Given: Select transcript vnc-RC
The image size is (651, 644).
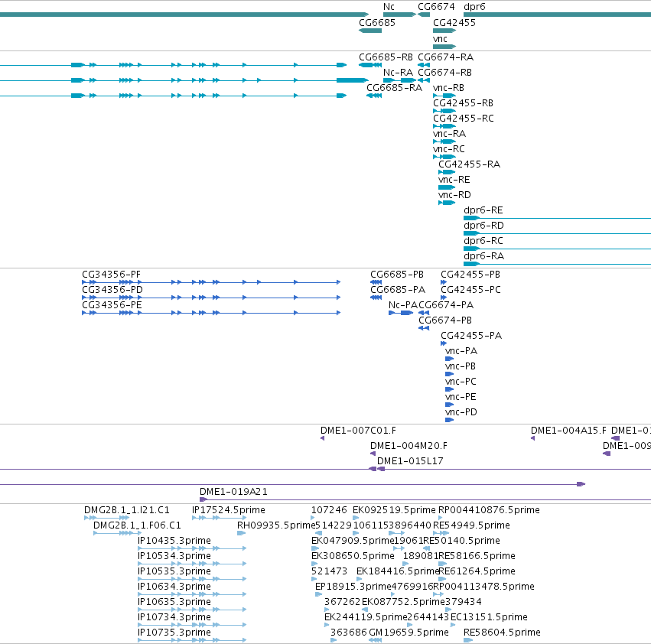Looking at the screenshot, I should [449, 148].
